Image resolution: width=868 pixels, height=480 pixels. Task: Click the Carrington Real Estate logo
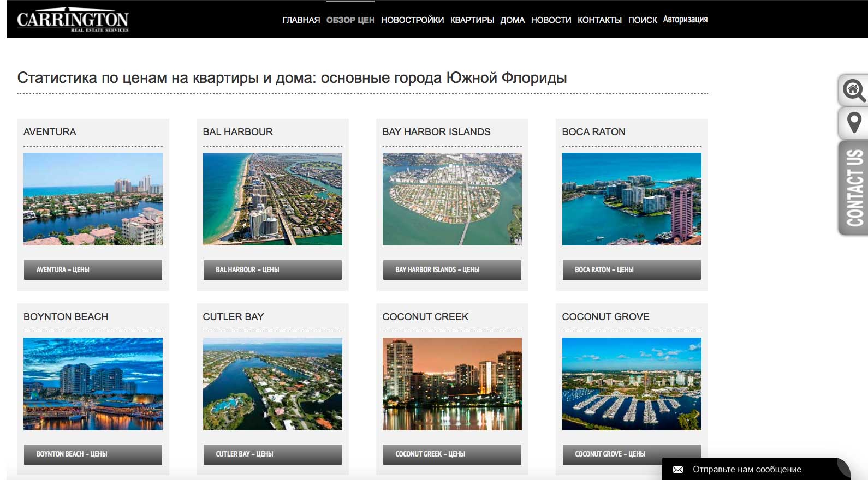pyautogui.click(x=73, y=20)
